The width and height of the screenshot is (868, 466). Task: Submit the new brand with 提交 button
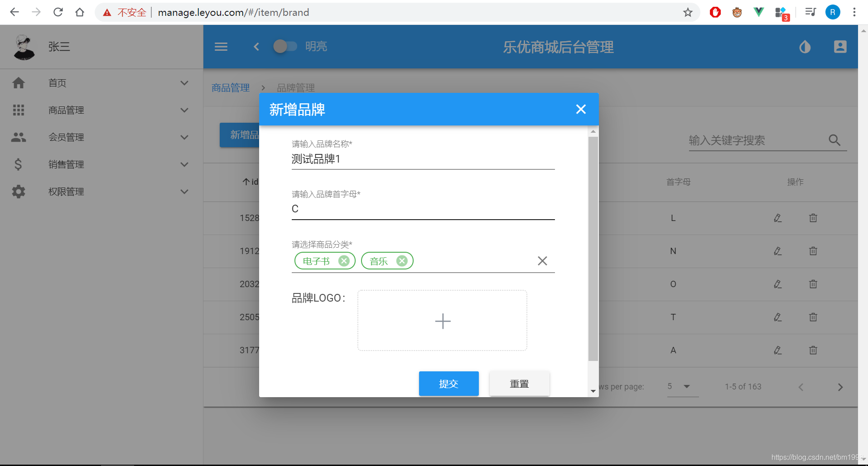coord(448,383)
